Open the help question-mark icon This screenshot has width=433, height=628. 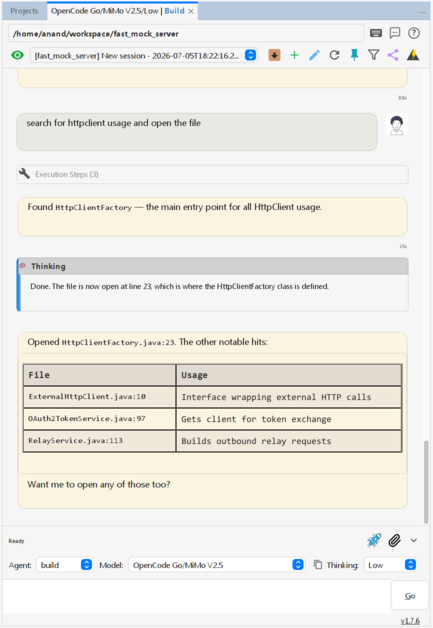(x=414, y=33)
